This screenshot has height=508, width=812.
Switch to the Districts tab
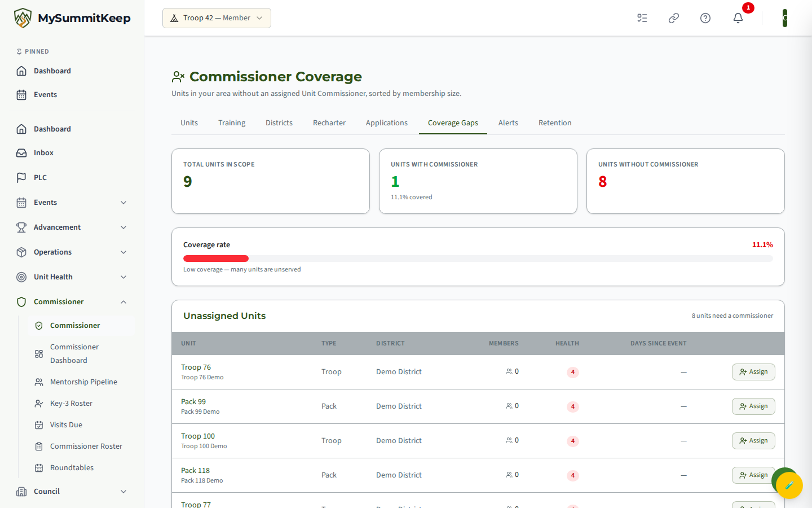[279, 123]
